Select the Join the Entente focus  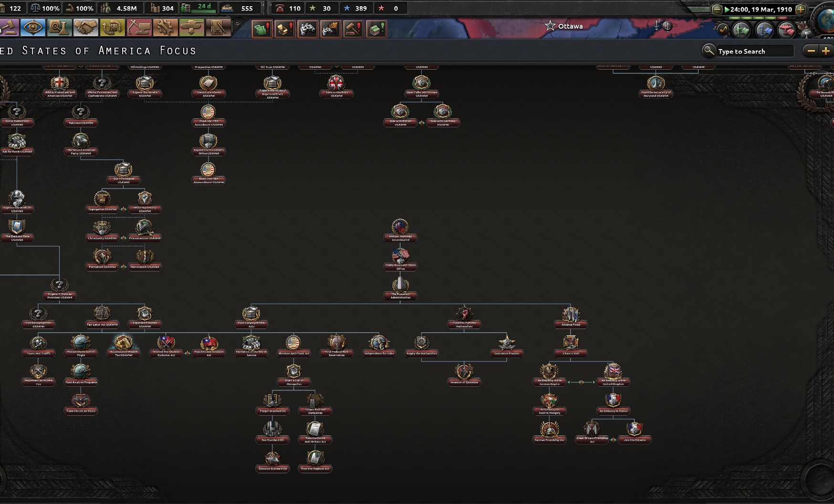pyautogui.click(x=635, y=432)
